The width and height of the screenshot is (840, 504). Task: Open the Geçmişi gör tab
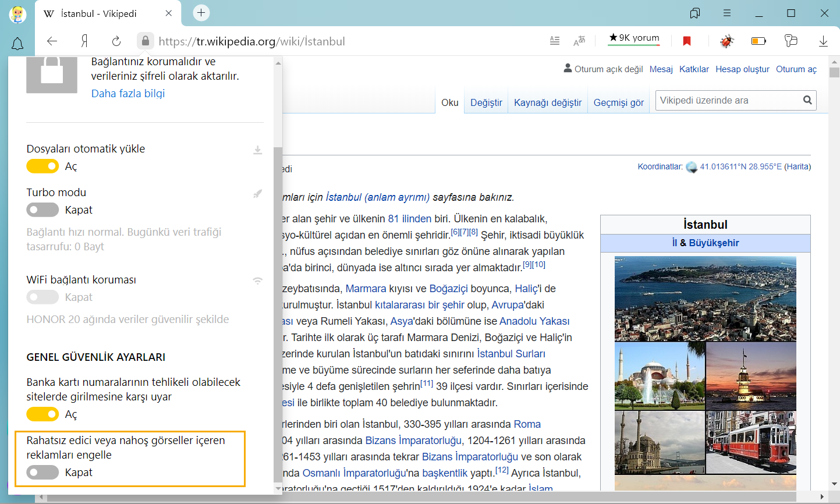pyautogui.click(x=619, y=102)
